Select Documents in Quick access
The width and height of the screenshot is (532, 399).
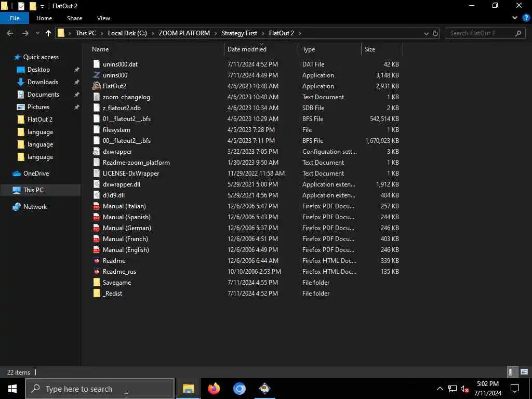43,95
